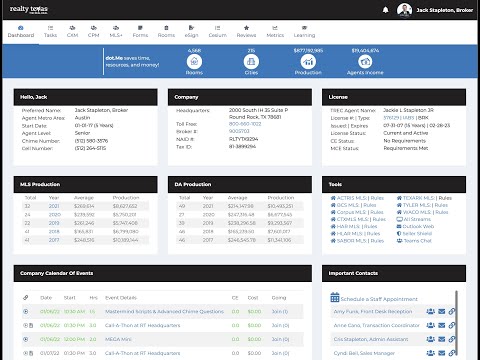Email Amy Funk via envelope icon

pos(442,311)
